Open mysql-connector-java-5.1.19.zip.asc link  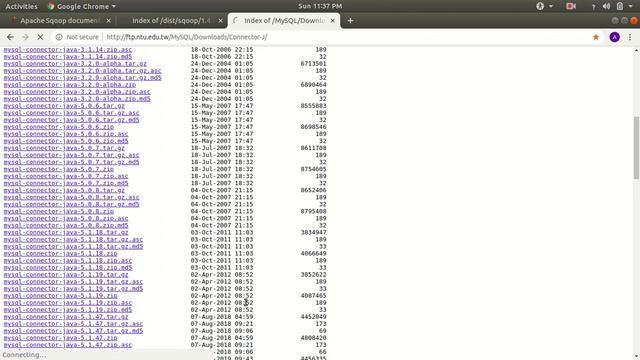(x=68, y=302)
